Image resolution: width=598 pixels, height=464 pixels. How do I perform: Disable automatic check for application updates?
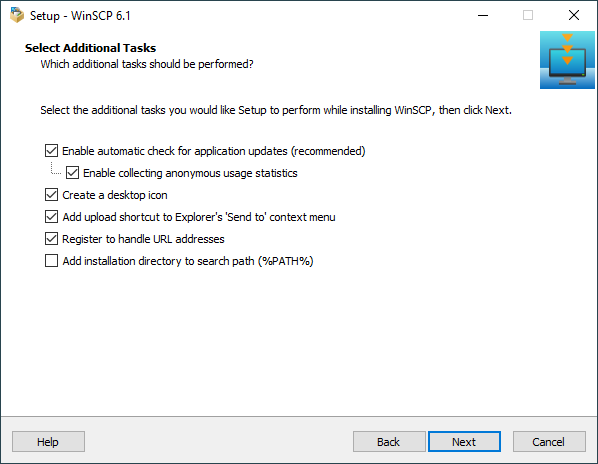point(51,151)
